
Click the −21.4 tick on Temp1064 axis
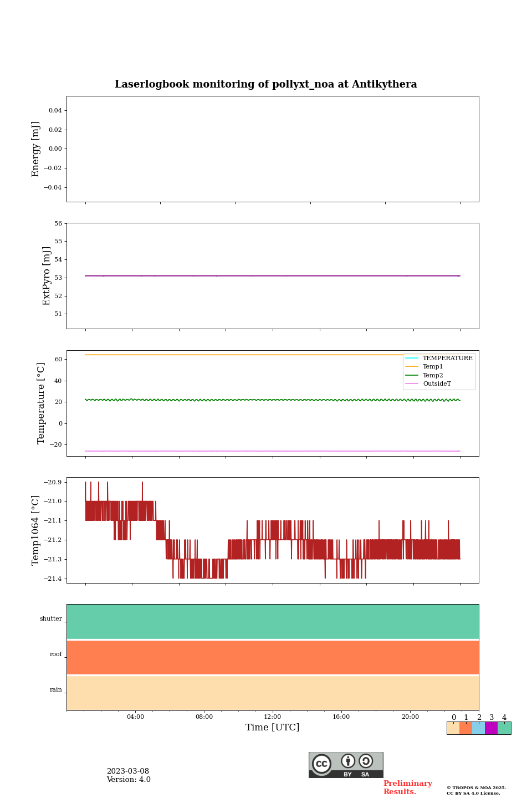point(53,579)
